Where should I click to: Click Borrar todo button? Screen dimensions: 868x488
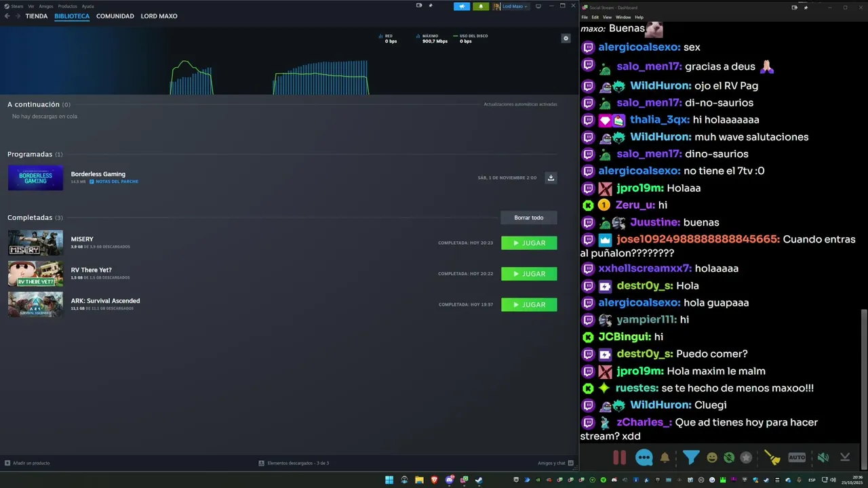click(529, 218)
